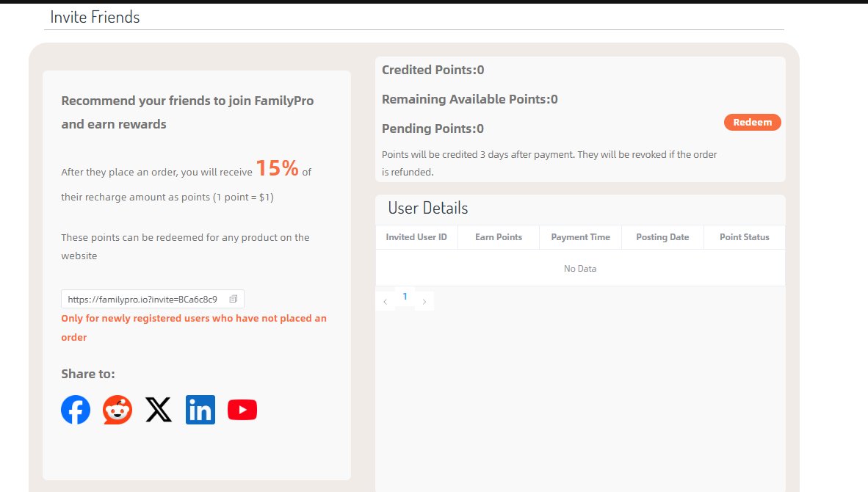Image resolution: width=868 pixels, height=492 pixels.
Task: Click the Redeem button
Action: click(x=752, y=123)
